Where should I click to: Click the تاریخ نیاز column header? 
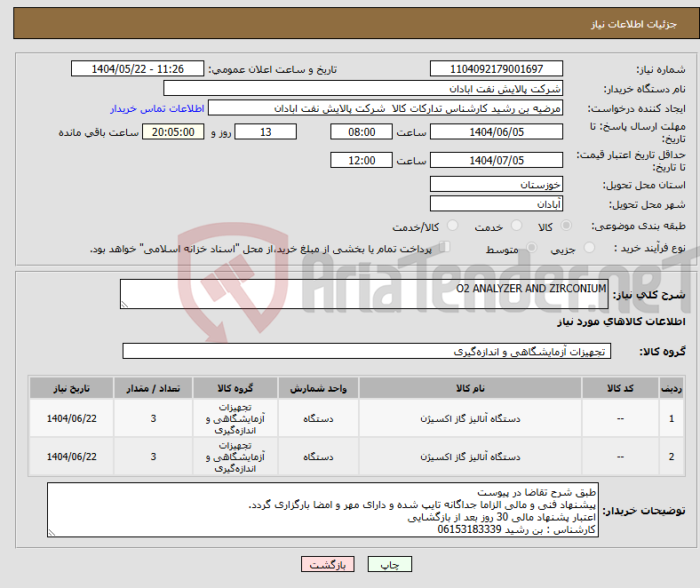tap(71, 388)
